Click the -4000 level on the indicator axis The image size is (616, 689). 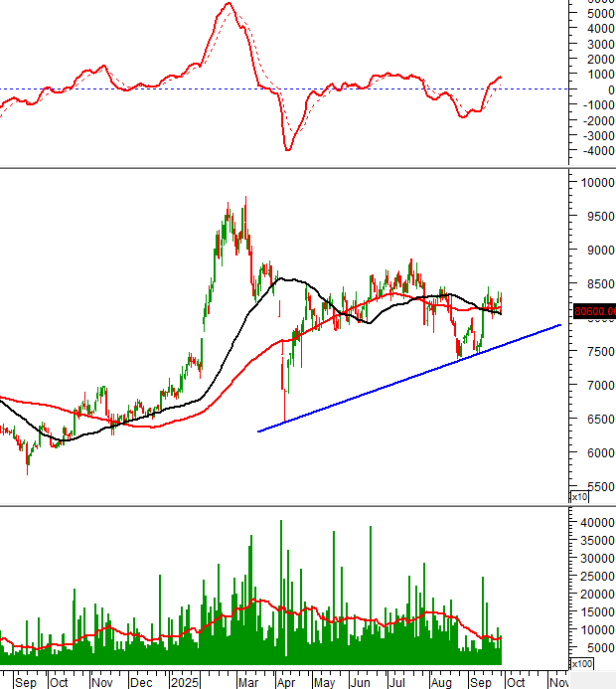[598, 151]
